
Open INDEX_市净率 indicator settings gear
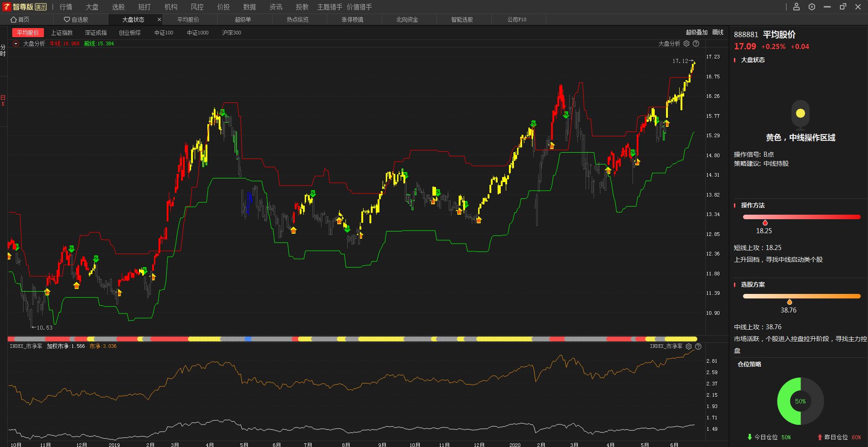point(689,346)
